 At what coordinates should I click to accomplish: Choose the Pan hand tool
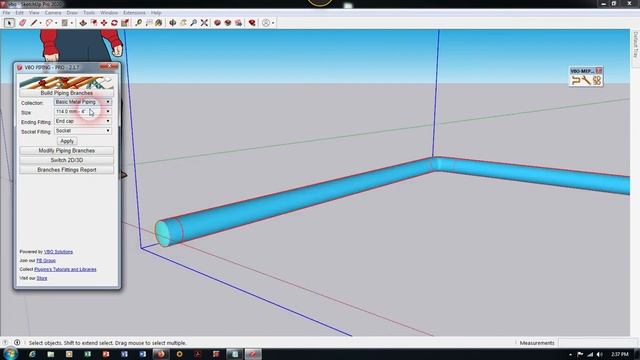tap(183, 23)
